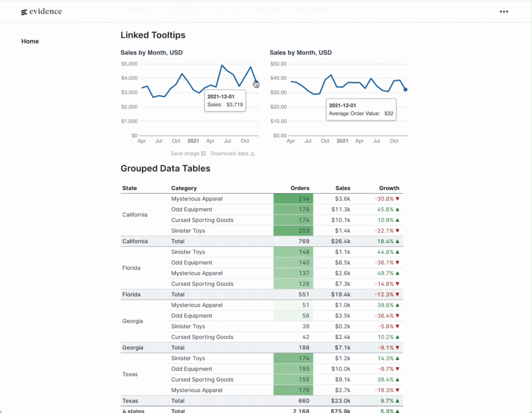Click the dark green Orders cell showing 214

click(293, 199)
